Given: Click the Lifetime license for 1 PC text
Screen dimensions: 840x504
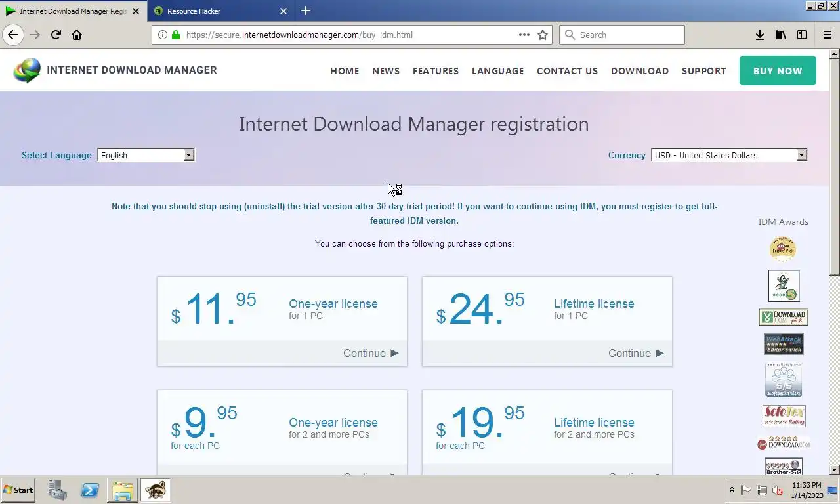Looking at the screenshot, I should tap(594, 309).
